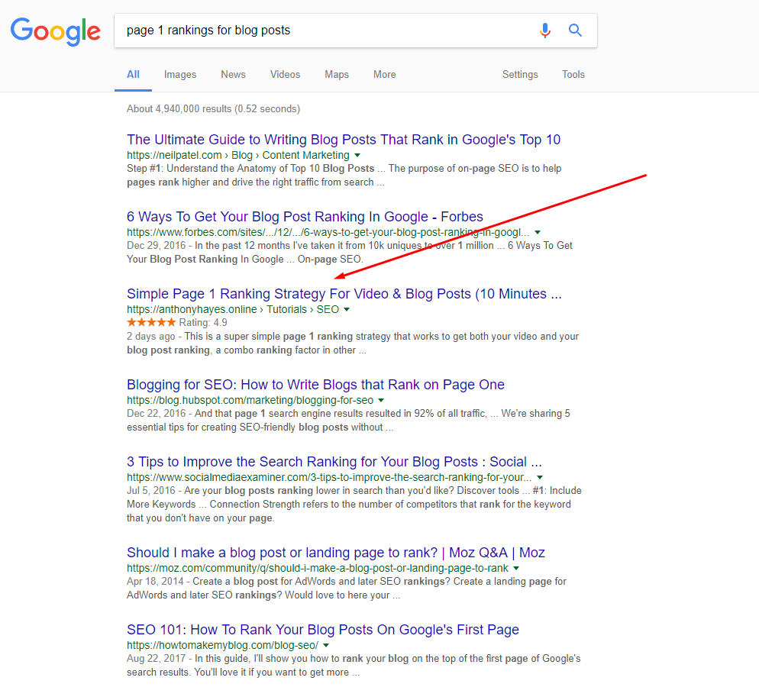Screen dimensions: 759x700
Task: Open the search Tools options
Action: point(573,75)
